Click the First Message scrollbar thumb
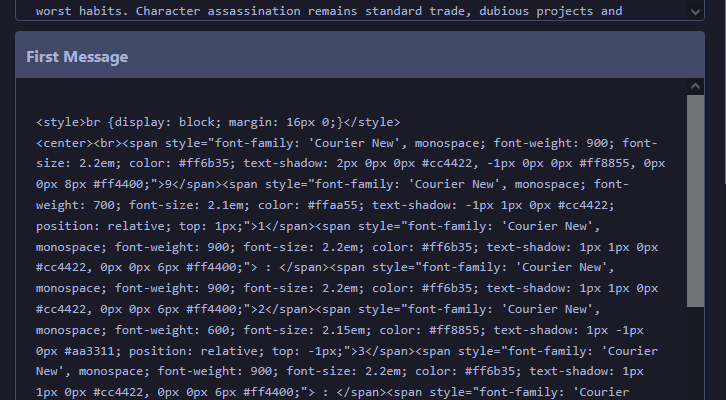Viewport: 726px width, 400px height. (695, 201)
